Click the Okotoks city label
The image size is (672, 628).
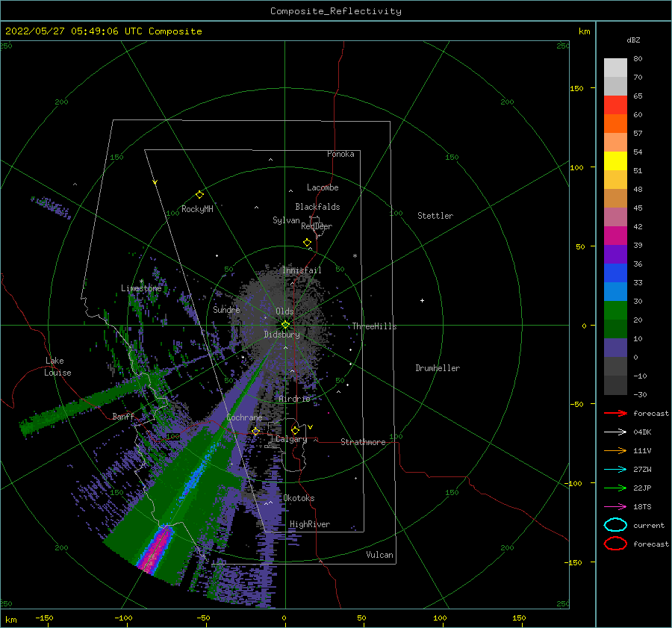tap(299, 498)
